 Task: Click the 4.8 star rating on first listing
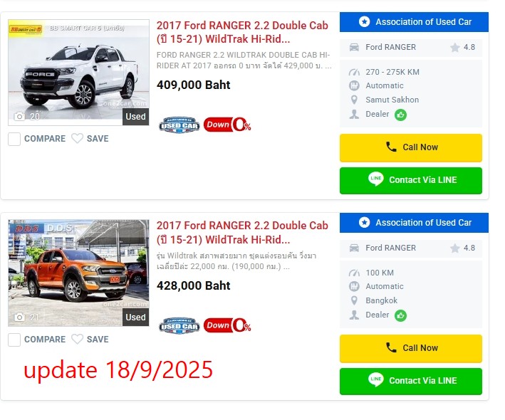(x=462, y=47)
